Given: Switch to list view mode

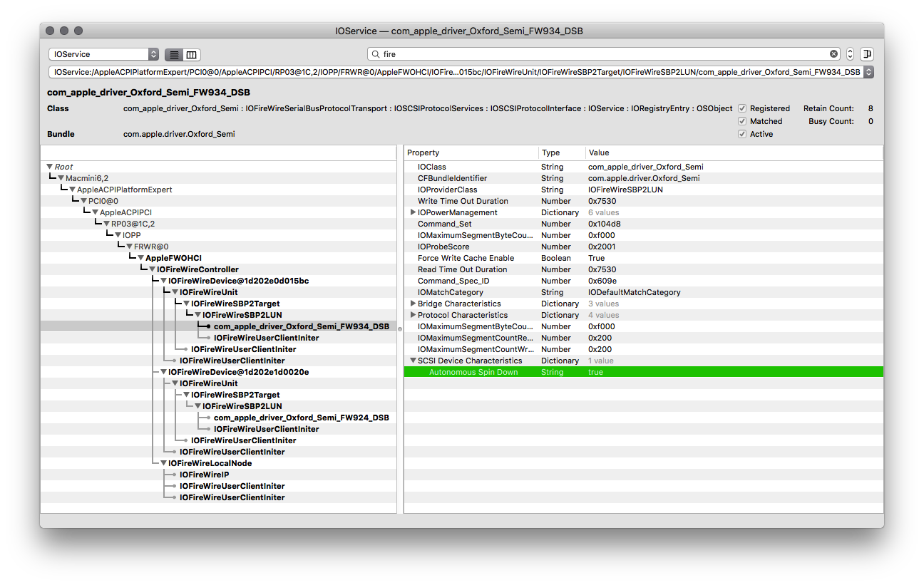Looking at the screenshot, I should coord(174,54).
